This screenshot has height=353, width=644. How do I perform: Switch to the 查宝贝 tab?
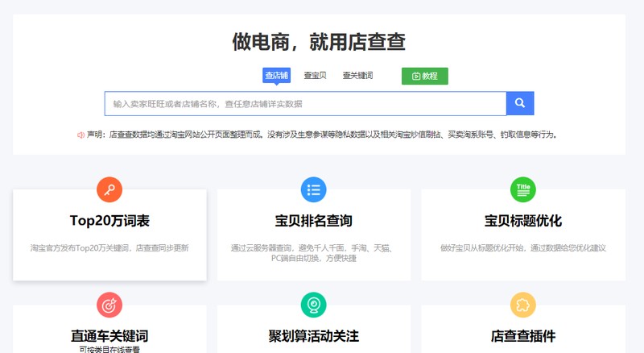pyautogui.click(x=315, y=76)
